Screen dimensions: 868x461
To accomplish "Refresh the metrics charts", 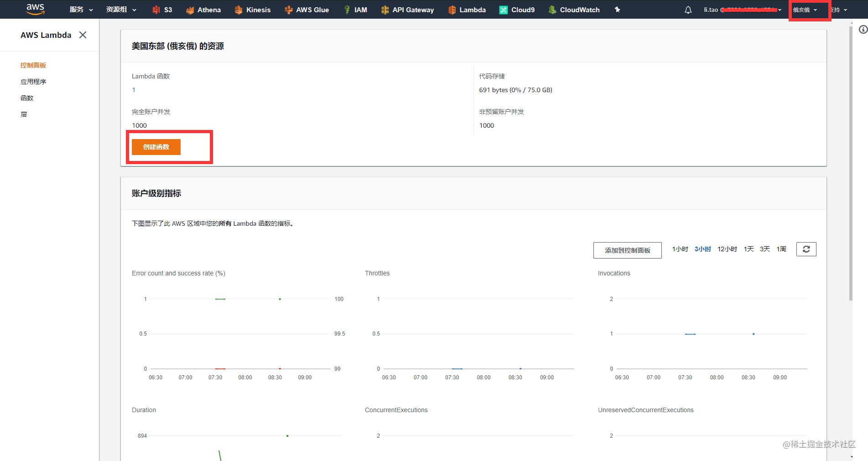I will (806, 249).
